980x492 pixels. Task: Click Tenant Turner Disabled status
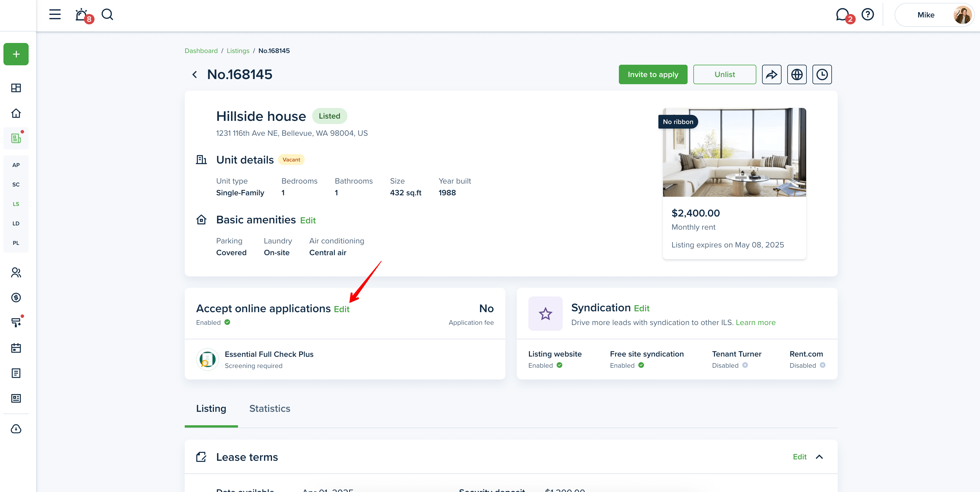pos(730,365)
